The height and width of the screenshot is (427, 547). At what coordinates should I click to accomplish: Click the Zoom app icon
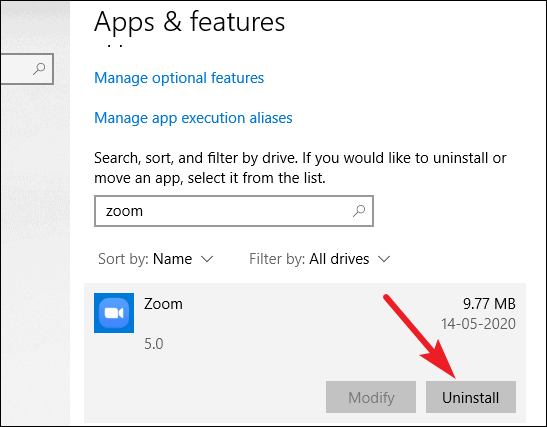[114, 313]
